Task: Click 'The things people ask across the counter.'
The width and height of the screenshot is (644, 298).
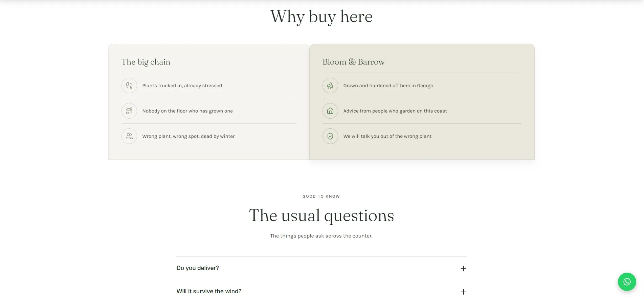Action: click(x=321, y=236)
